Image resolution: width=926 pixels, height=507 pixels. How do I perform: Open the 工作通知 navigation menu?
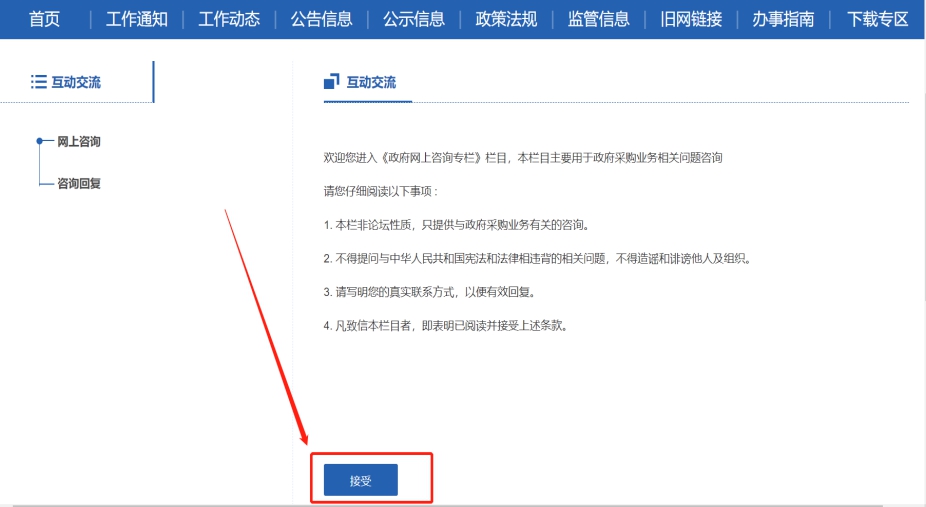coord(137,19)
